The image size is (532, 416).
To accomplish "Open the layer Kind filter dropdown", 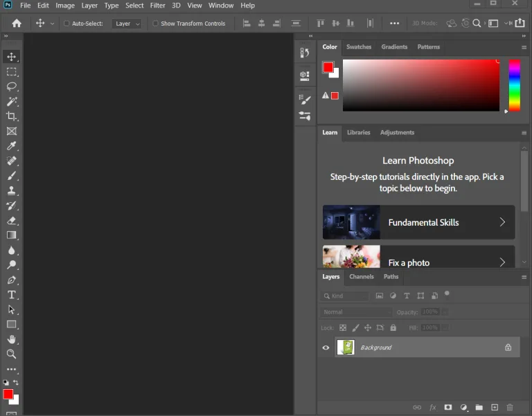I will pos(344,296).
